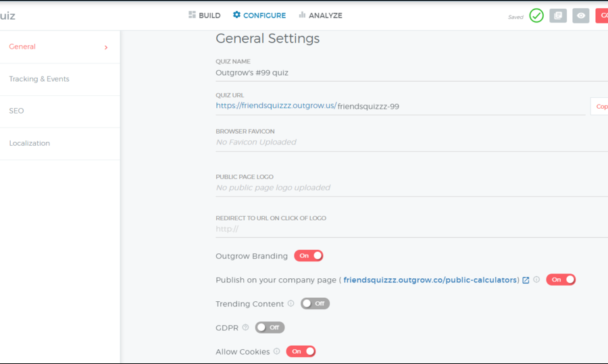Click info icon next to Trending Content
This screenshot has height=364, width=608.
[291, 303]
